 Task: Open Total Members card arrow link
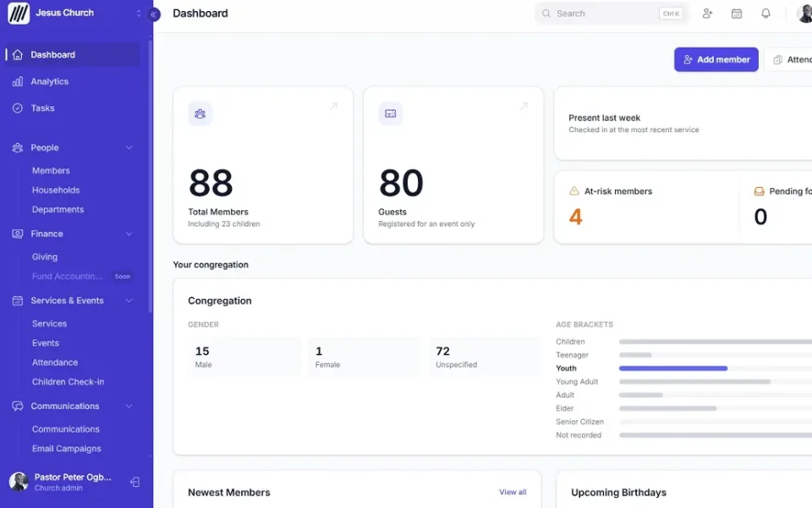click(333, 106)
